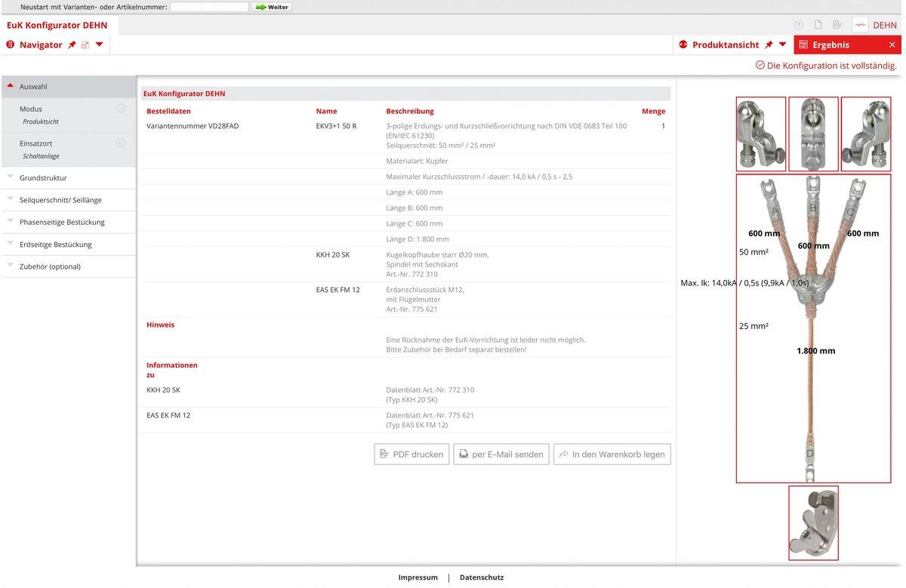The width and height of the screenshot is (906, 588).
Task: Select the Modus navigator item
Action: pos(68,115)
